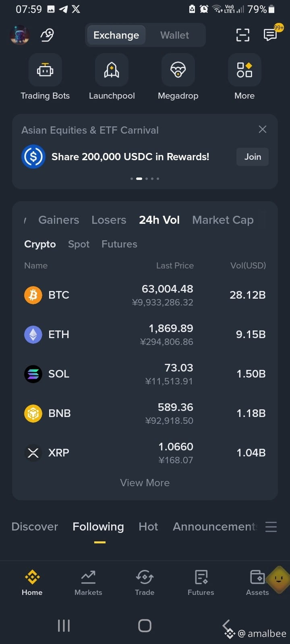Expand the list with View More
The width and height of the screenshot is (290, 644).
pos(145,483)
